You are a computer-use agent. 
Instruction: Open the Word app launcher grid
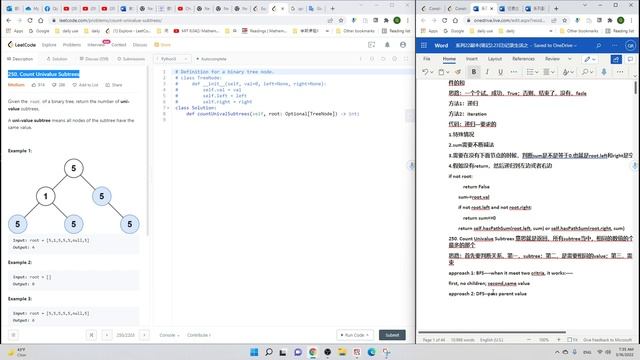click(424, 46)
